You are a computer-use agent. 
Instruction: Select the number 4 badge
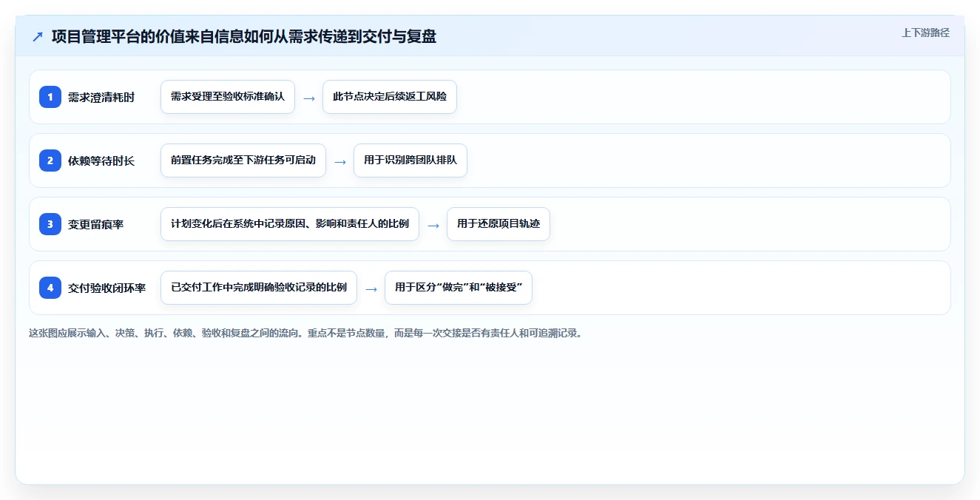tap(50, 288)
